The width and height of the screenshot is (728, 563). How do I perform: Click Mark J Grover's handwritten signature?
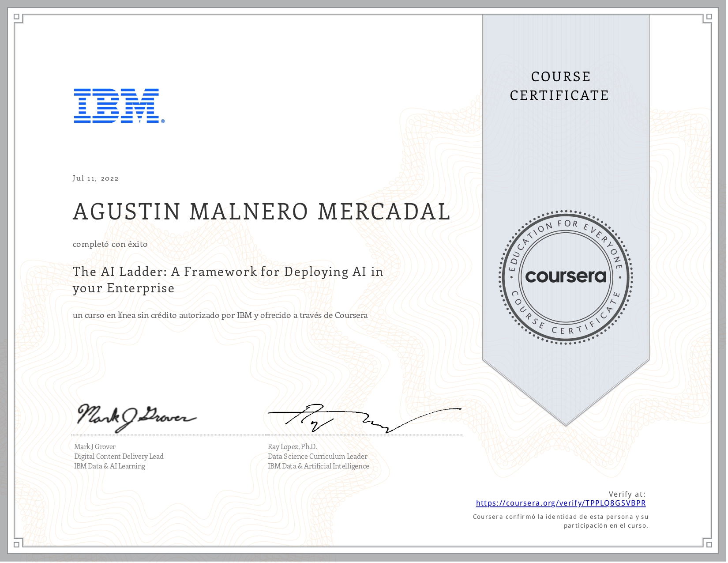pyautogui.click(x=137, y=417)
